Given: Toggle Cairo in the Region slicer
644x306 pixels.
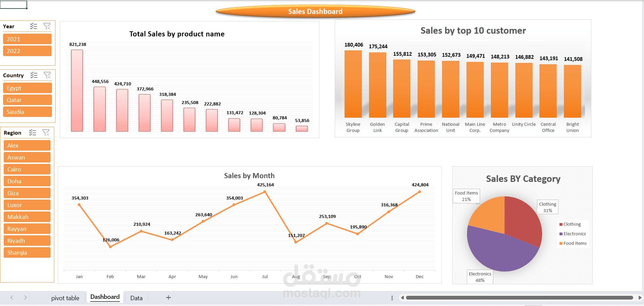Looking at the screenshot, I should tap(27, 169).
